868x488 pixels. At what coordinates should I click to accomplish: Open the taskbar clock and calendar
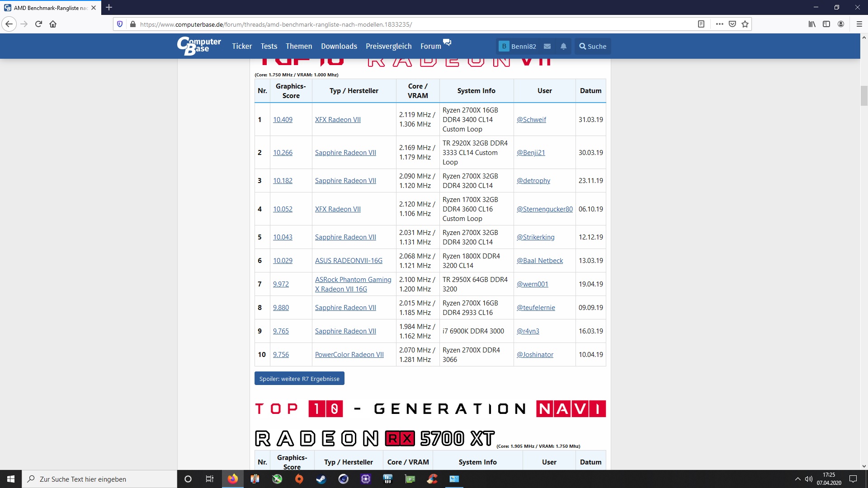coord(829,479)
